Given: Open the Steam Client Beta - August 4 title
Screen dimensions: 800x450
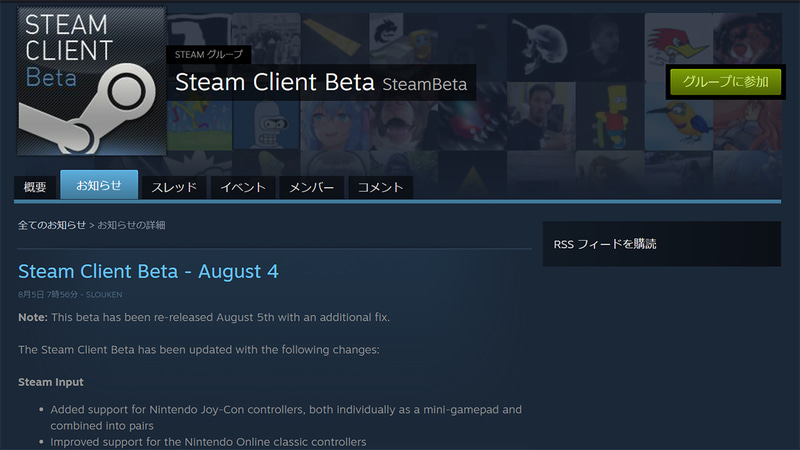Looking at the screenshot, I should [148, 271].
